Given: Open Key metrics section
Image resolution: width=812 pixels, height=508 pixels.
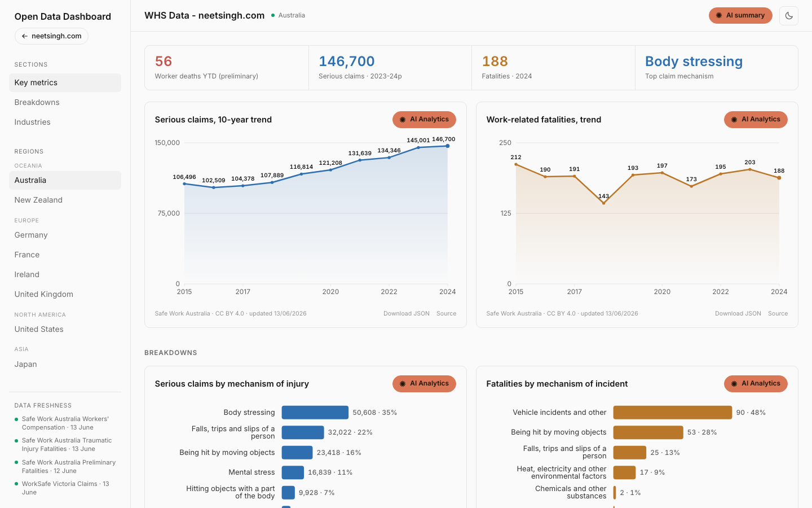Looking at the screenshot, I should click(x=65, y=82).
